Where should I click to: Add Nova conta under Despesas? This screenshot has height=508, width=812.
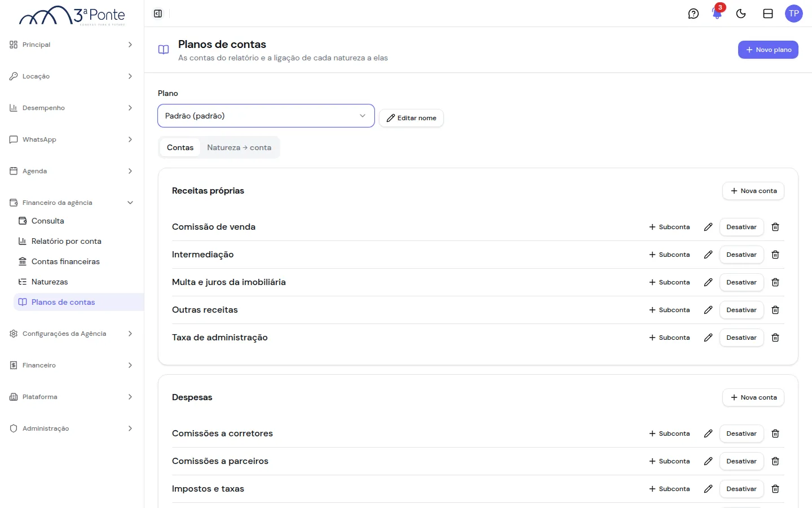[753, 397]
